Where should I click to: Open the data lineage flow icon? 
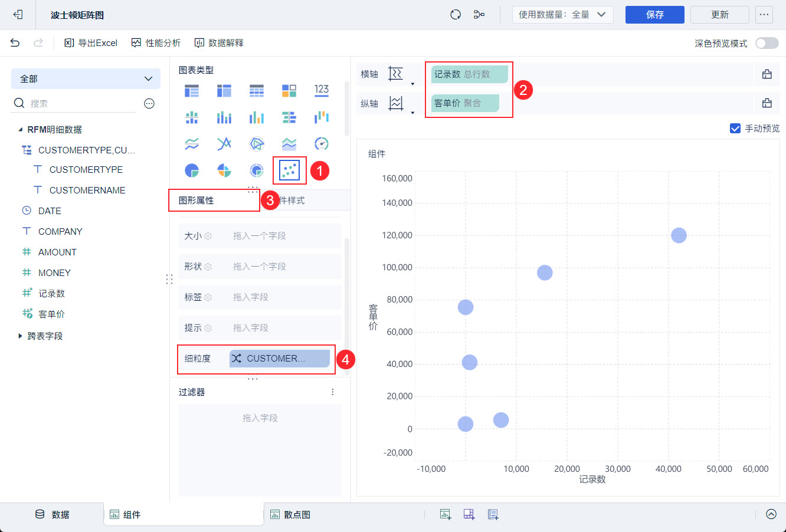click(479, 15)
